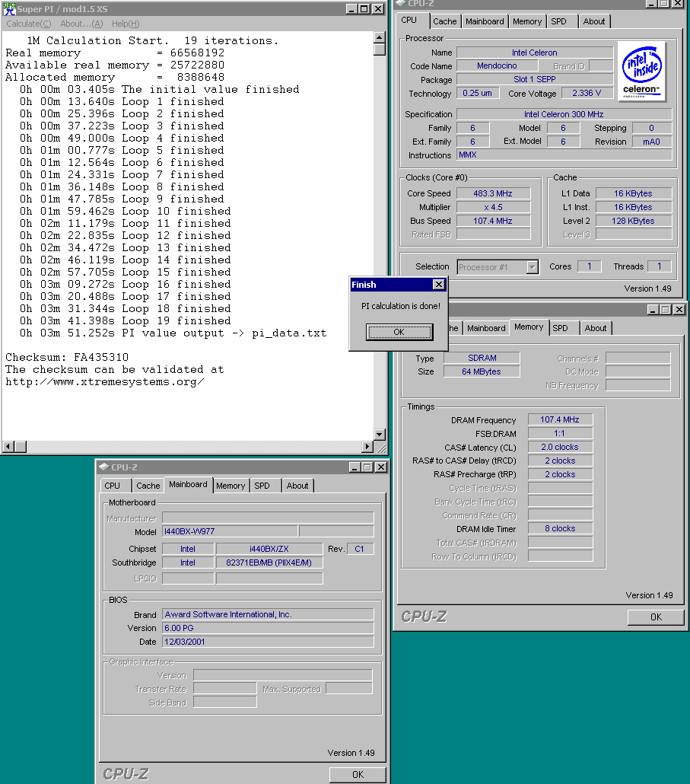
Task: Click the Checksum: FA435310 line
Action: [67, 358]
